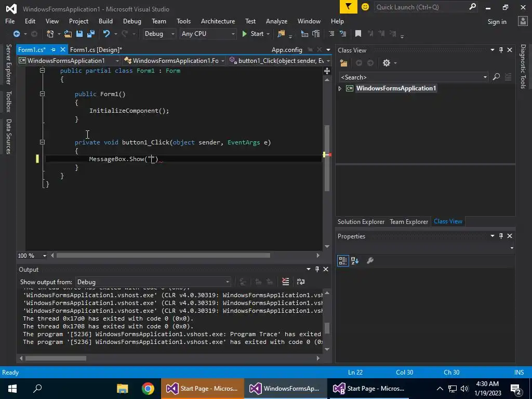
Task: Toggle auto-hide pin on Class View panel
Action: 501,50
